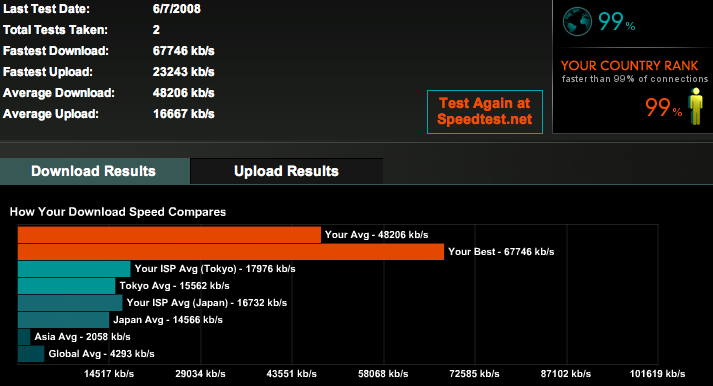
Task: Click the Test Again at Speedtest.net button
Action: (485, 112)
